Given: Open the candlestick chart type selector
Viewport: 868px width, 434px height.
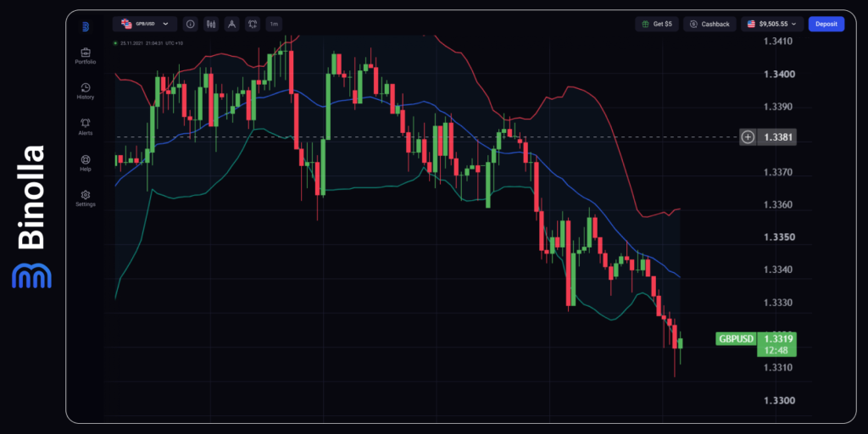Looking at the screenshot, I should click(x=211, y=24).
